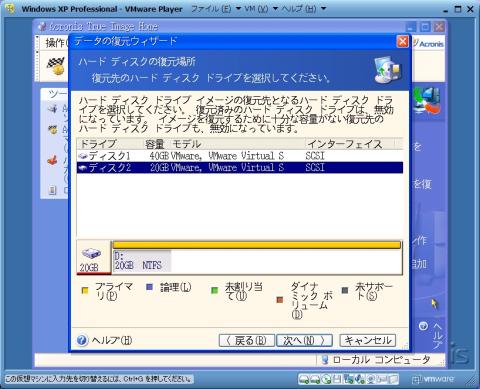
Task: Click the インターフェイス column header
Action: point(350,144)
